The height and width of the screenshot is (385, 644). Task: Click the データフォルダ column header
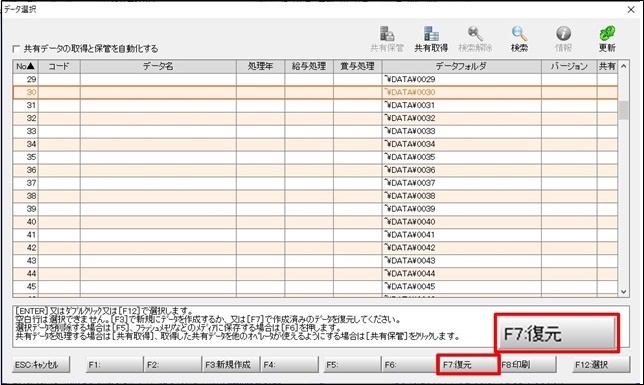click(x=461, y=66)
